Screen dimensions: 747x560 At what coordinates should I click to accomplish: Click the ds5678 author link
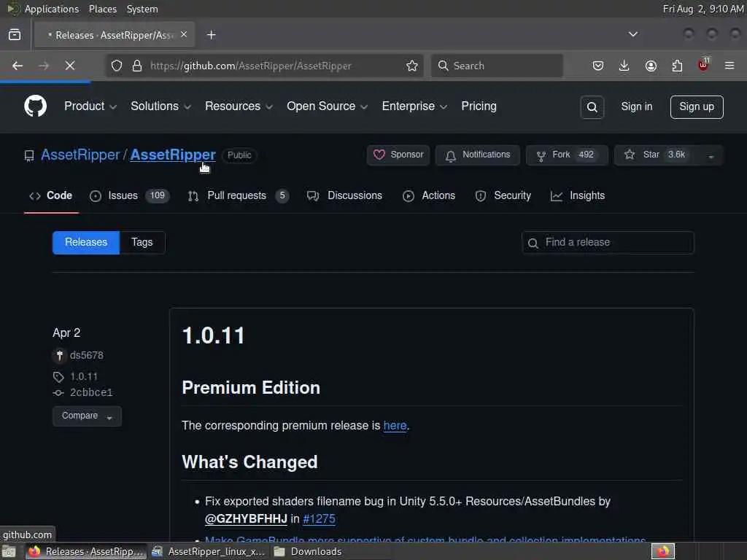(x=86, y=355)
